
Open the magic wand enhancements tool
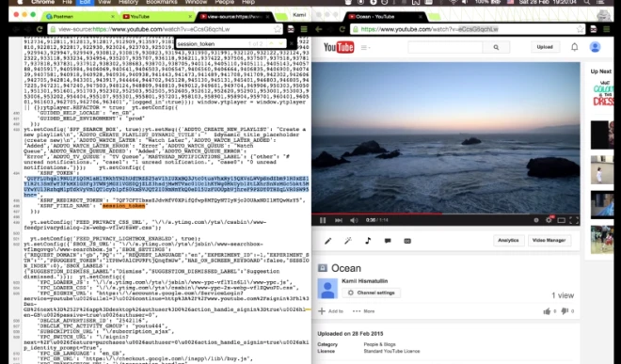coord(348,241)
